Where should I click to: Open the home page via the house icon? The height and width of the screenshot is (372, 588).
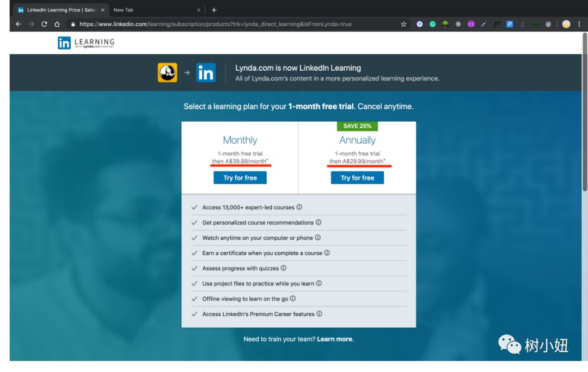pyautogui.click(x=57, y=24)
